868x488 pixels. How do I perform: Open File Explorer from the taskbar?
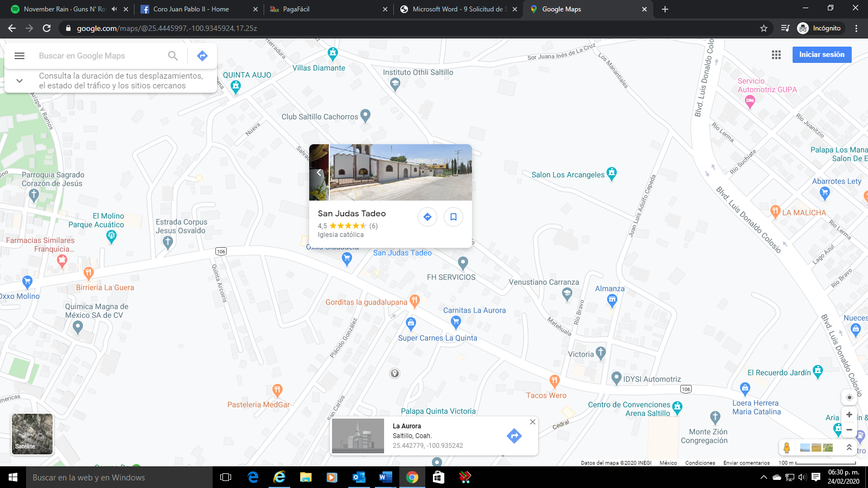306,477
